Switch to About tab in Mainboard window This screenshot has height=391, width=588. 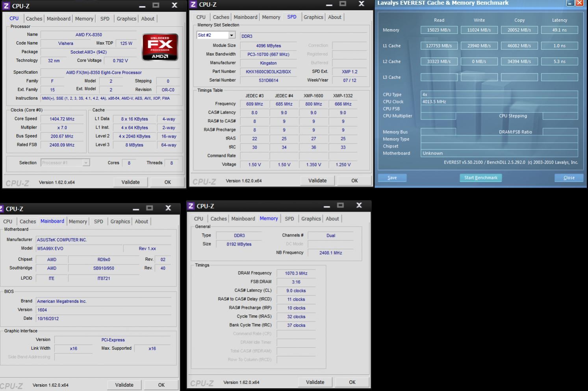tap(141, 222)
